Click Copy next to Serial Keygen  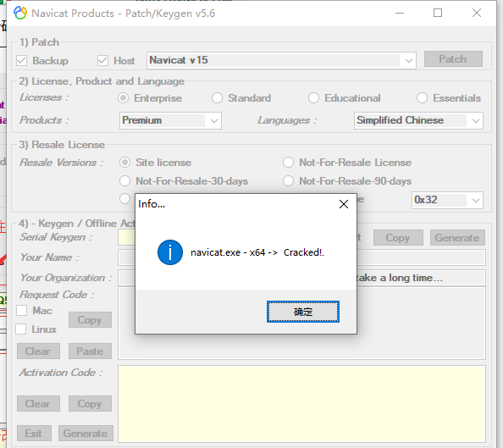click(398, 237)
